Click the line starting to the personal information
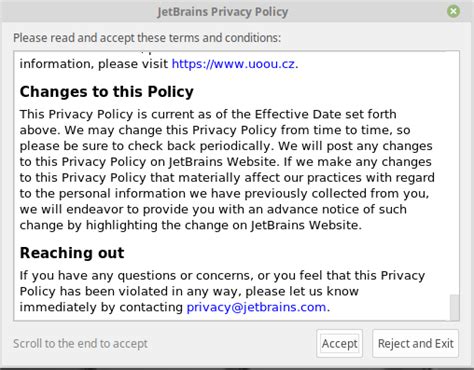 point(224,194)
